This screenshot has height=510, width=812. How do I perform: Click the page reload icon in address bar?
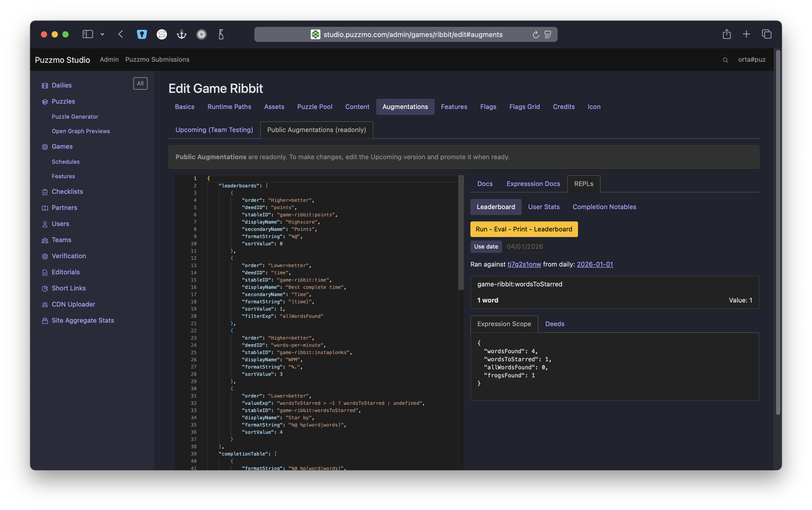coord(536,34)
